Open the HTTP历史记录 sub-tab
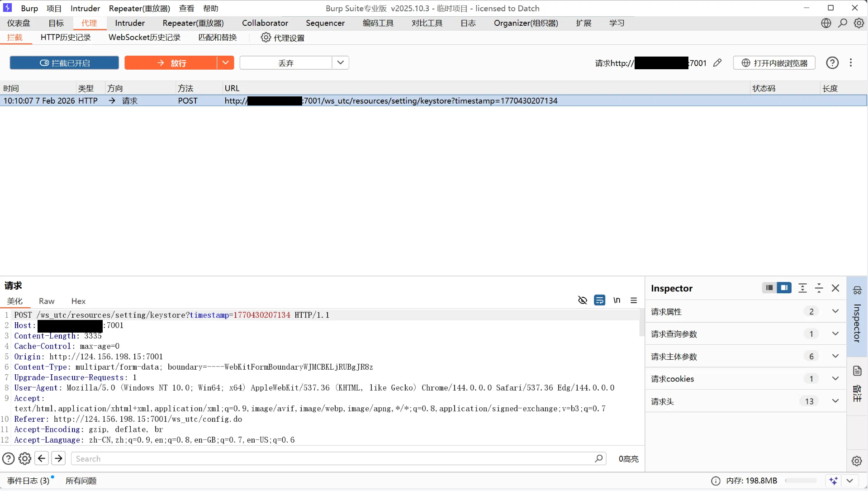Screen dimensions: 868x491 point(66,37)
